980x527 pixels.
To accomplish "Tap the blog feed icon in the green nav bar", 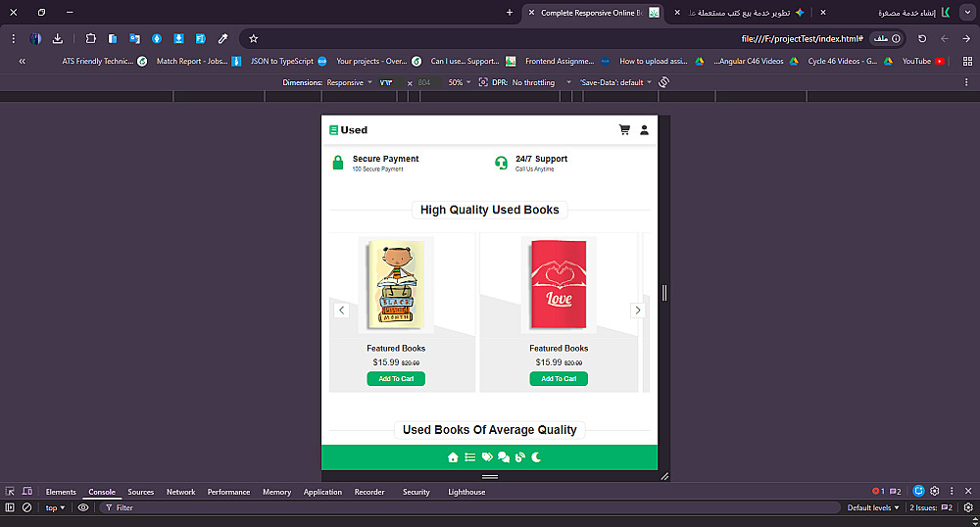I will click(520, 457).
